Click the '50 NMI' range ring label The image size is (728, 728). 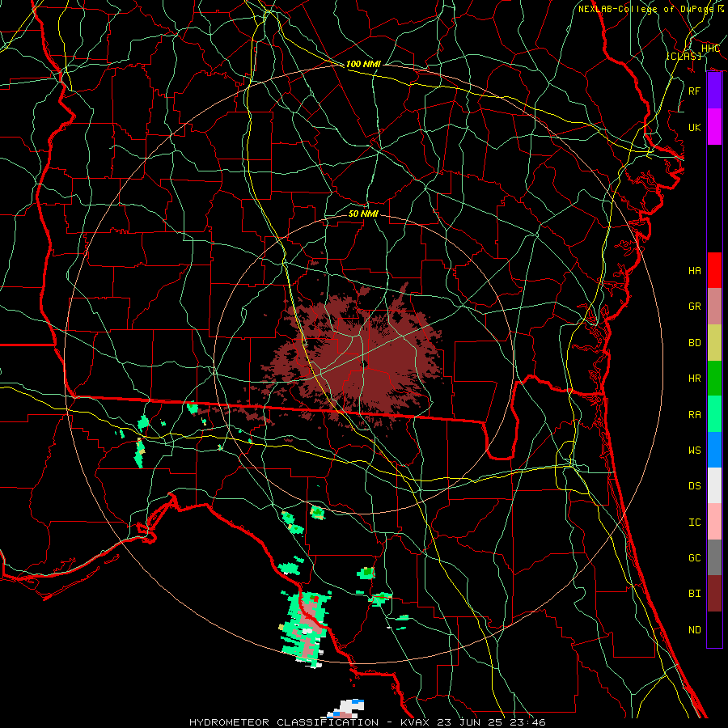pos(363,214)
